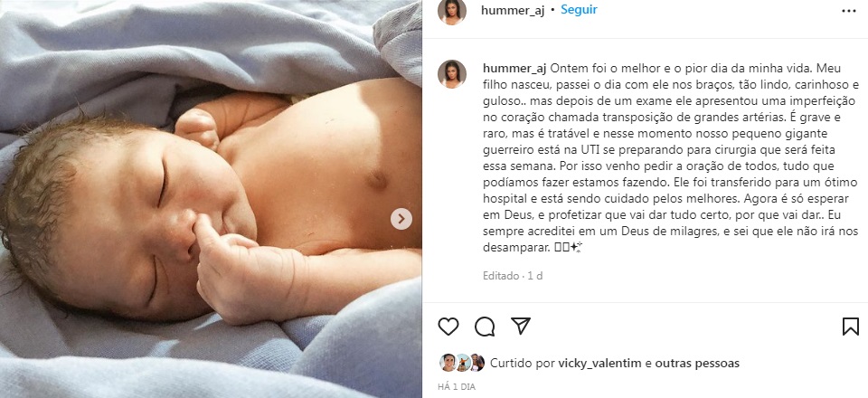
Task: Open hummer_aj profile from header username
Action: [513, 10]
